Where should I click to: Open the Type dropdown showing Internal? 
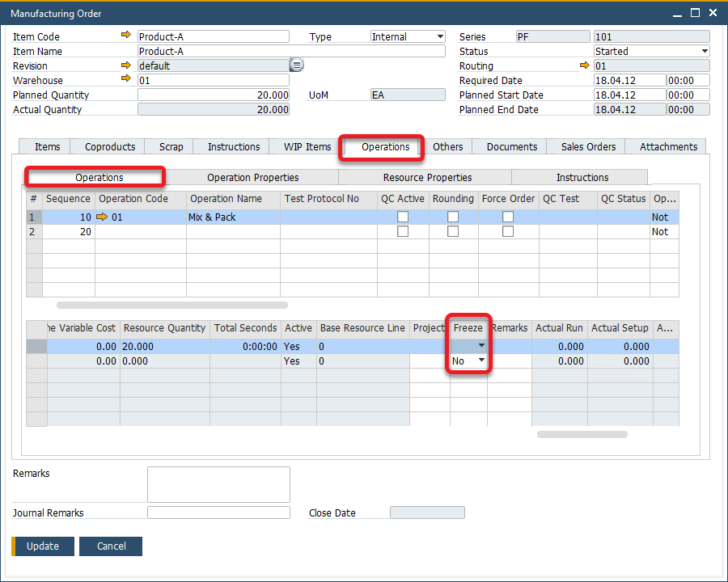coord(440,36)
